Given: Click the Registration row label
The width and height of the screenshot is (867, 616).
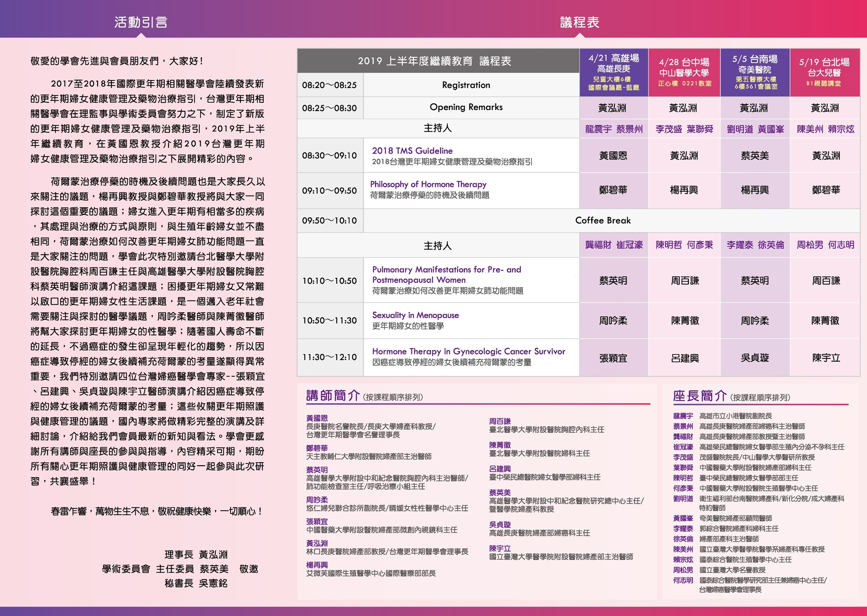Looking at the screenshot, I should [x=466, y=85].
